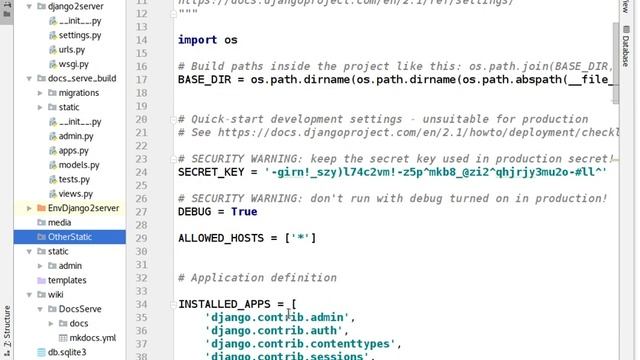Image resolution: width=640 pixels, height=360 pixels.
Task: Click the SECRET_KEY string value
Action: click(x=435, y=172)
